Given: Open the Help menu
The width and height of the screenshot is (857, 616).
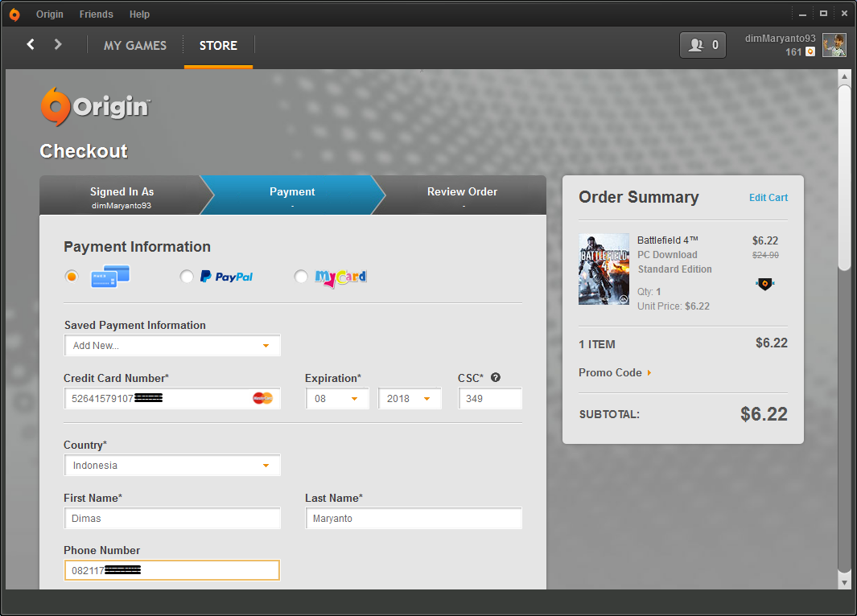Looking at the screenshot, I should point(139,14).
